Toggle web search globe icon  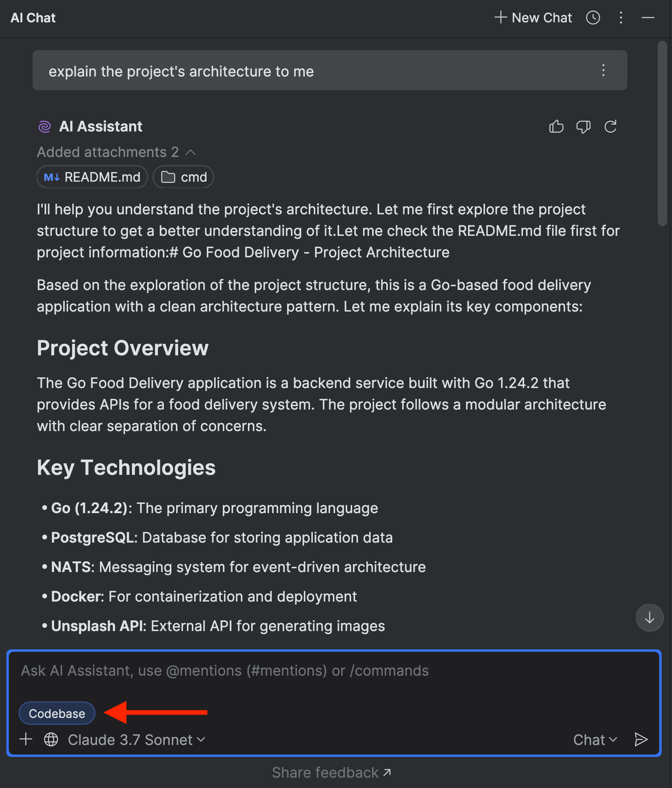coord(51,739)
